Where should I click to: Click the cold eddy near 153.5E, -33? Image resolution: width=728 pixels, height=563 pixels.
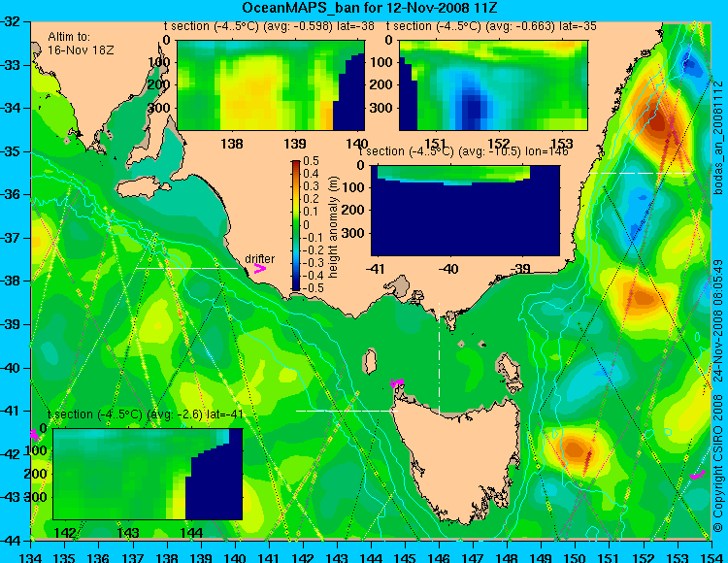point(691,64)
